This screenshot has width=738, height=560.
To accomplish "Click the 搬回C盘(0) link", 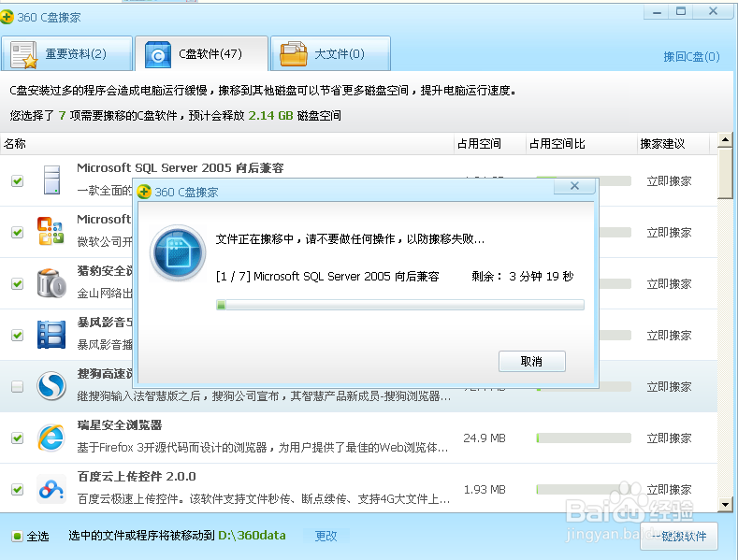I will click(691, 57).
